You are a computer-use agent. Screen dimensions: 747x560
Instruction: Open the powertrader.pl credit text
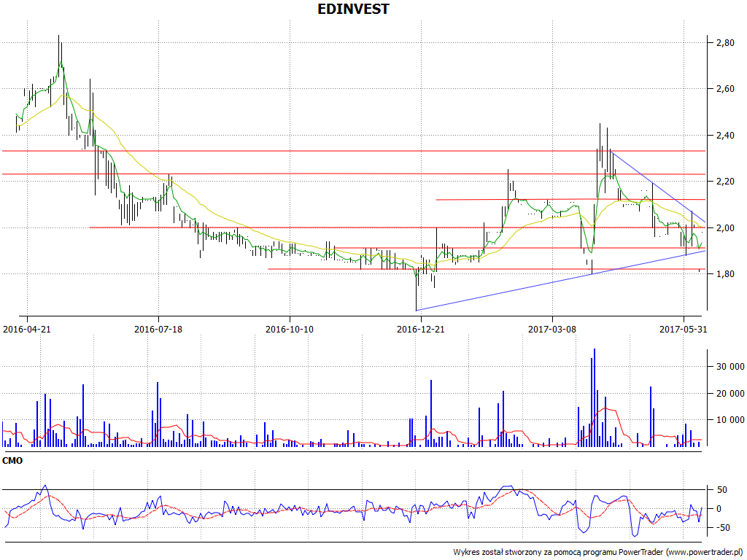599,553
